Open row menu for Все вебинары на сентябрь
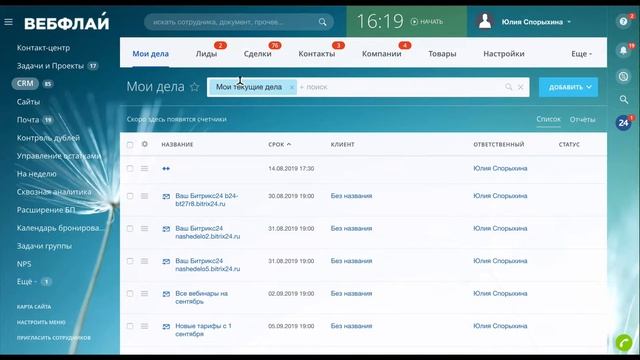The height and width of the screenshot is (360, 640). tap(144, 294)
